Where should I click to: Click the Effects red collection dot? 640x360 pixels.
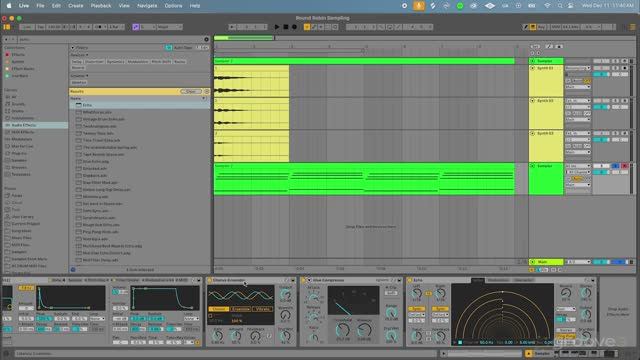tap(7, 55)
